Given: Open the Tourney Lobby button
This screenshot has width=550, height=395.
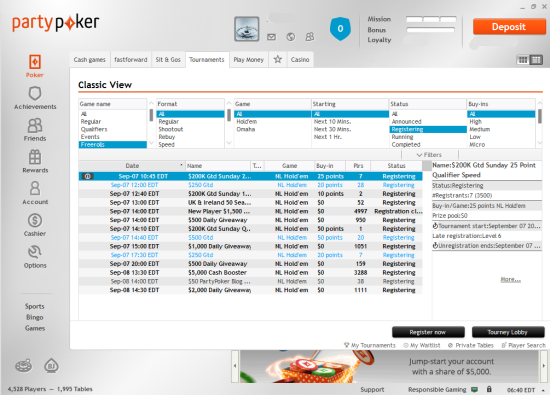Looking at the screenshot, I should 508,332.
